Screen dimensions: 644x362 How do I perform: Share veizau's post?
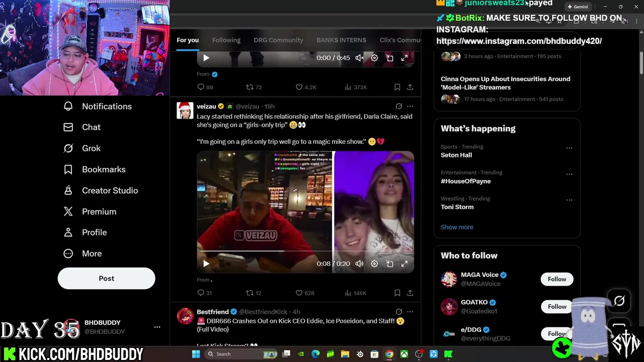[x=410, y=293]
